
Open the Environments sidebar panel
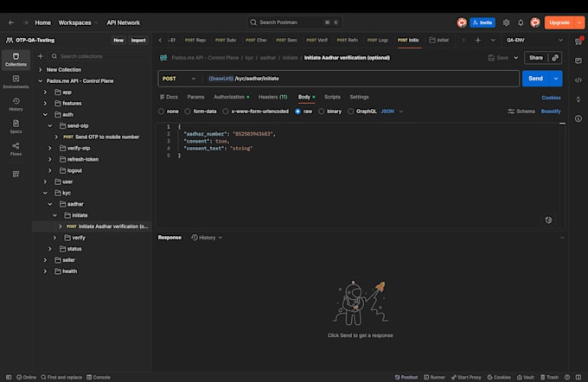coord(16,82)
